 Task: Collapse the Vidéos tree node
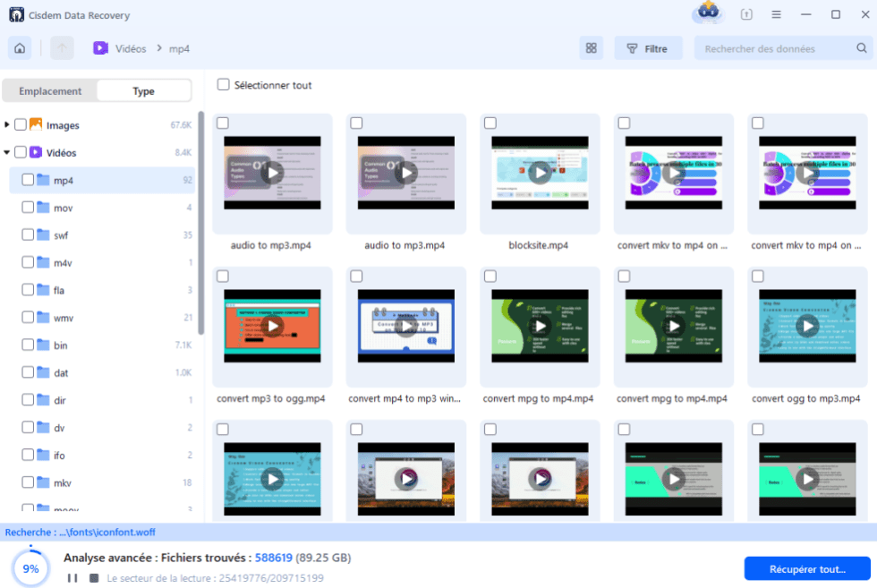point(7,153)
